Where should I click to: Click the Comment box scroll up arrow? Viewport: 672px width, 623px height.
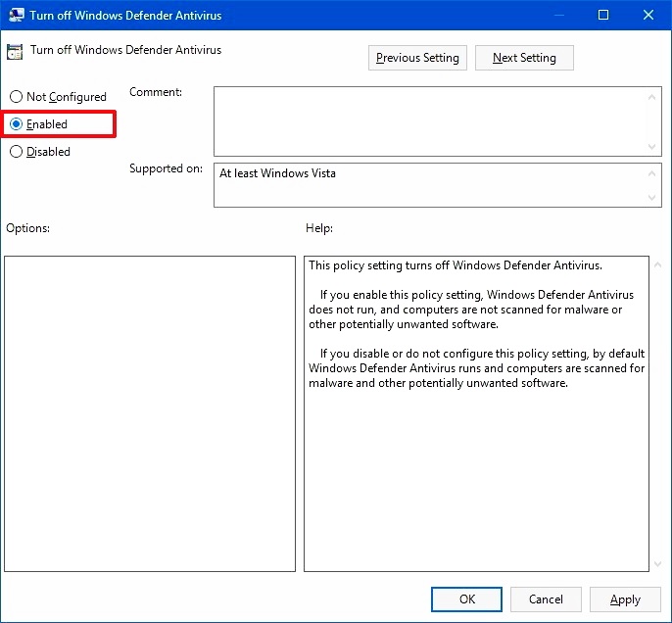point(651,97)
